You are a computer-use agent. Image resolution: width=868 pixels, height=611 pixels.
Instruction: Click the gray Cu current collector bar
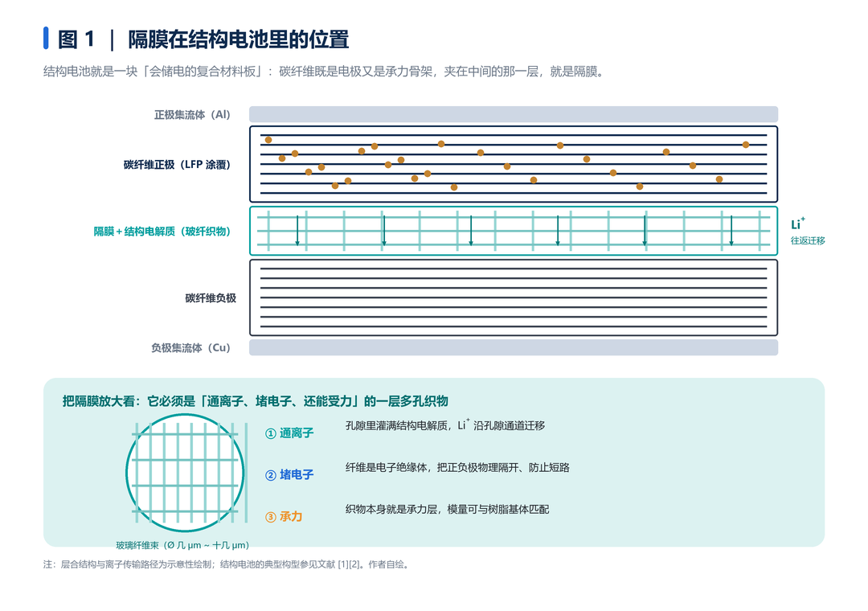tap(513, 347)
